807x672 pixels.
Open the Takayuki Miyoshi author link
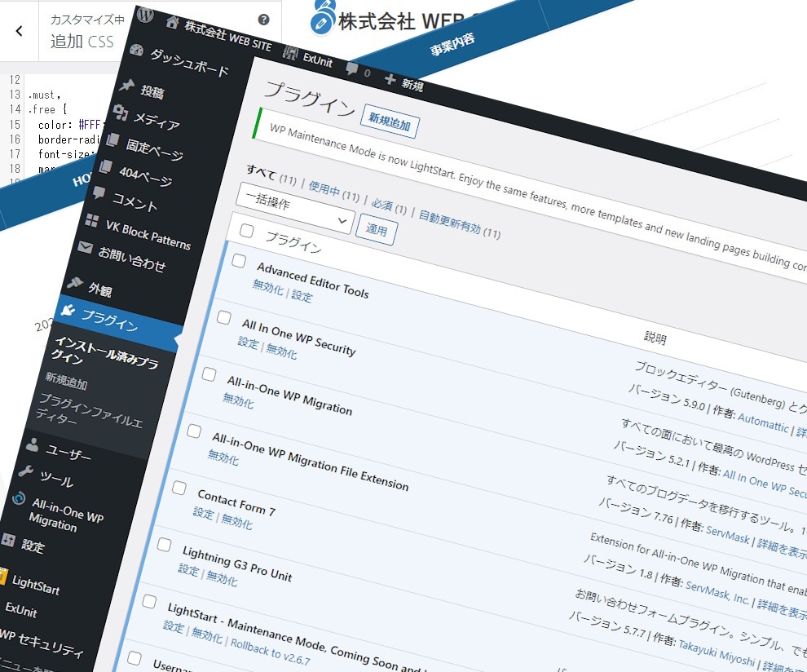717,652
